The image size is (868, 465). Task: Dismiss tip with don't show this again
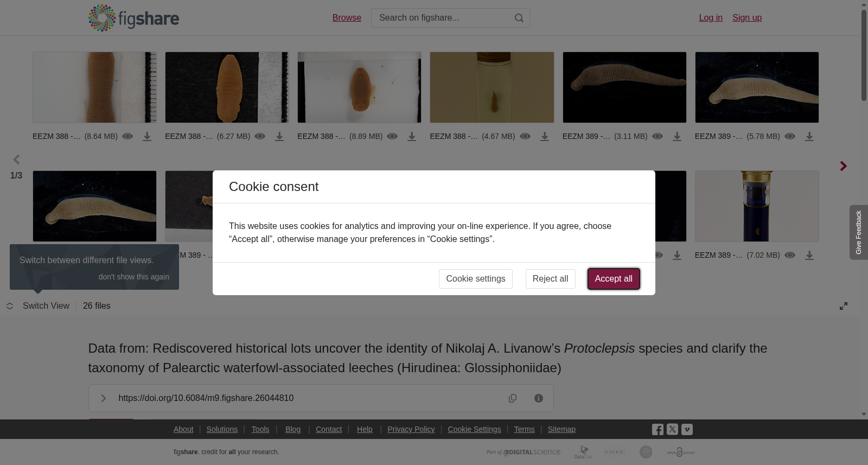[134, 277]
